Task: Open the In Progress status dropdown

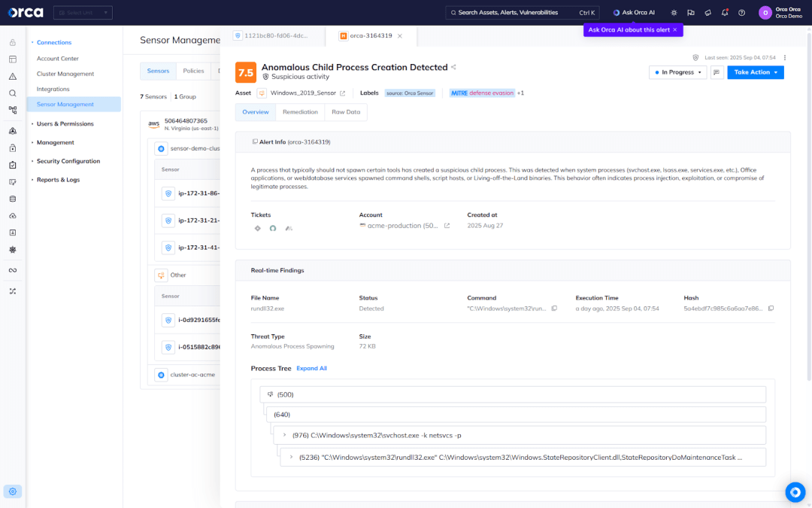Action: click(678, 72)
